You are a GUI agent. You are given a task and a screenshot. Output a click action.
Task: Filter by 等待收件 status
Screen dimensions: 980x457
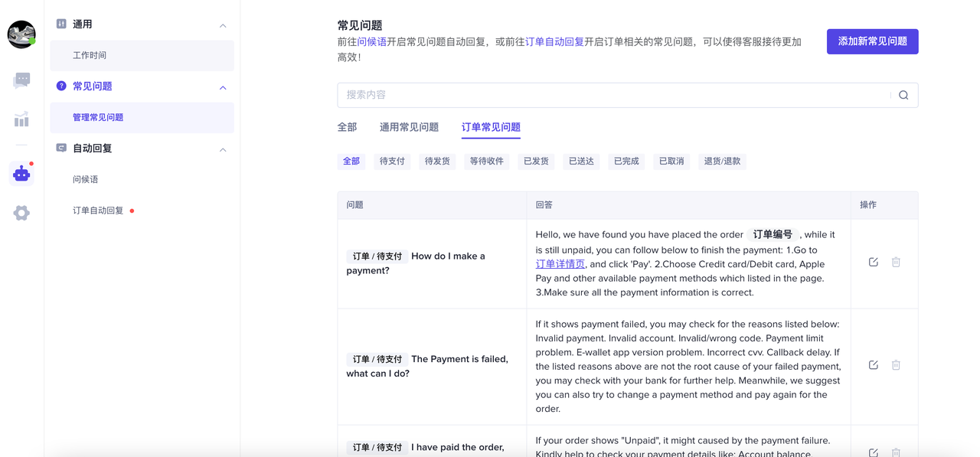click(x=487, y=162)
